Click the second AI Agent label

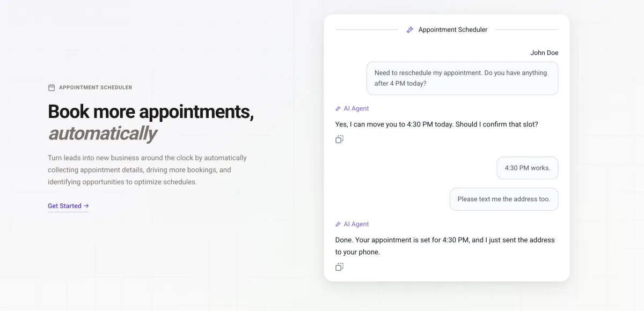[356, 225]
